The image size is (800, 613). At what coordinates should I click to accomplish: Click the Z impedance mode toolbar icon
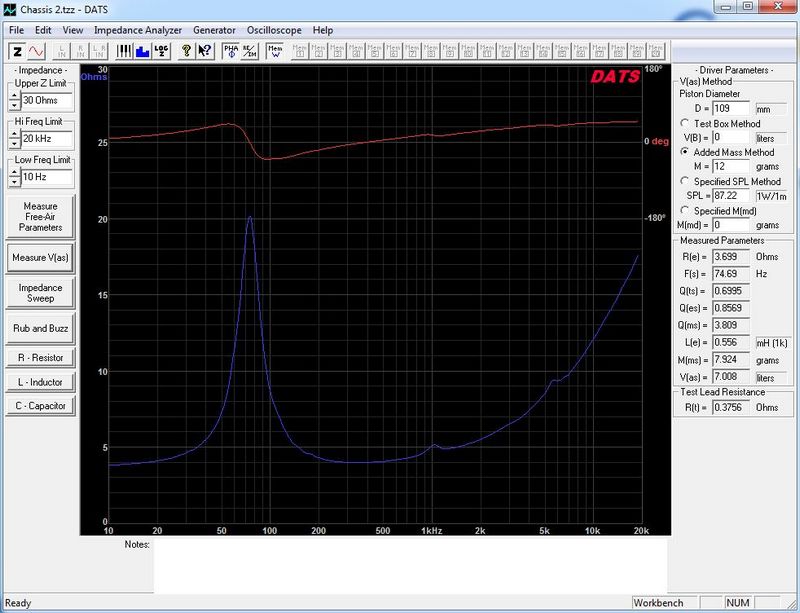click(x=18, y=50)
